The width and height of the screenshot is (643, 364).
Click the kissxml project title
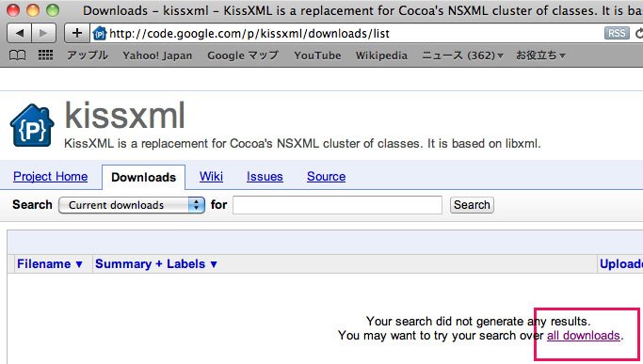point(124,116)
